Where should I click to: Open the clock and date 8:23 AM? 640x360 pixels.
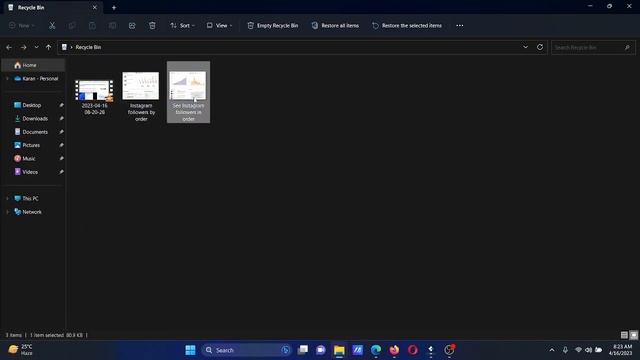tap(620, 350)
